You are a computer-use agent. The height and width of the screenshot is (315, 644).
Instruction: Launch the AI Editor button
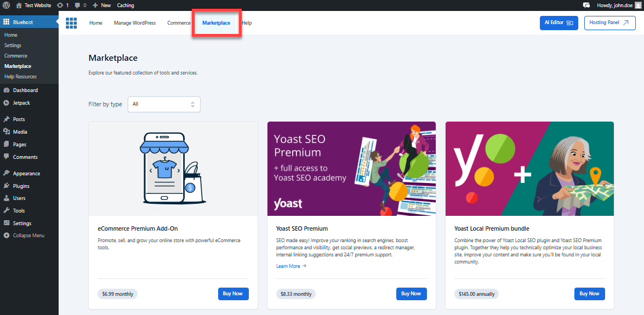click(x=559, y=23)
